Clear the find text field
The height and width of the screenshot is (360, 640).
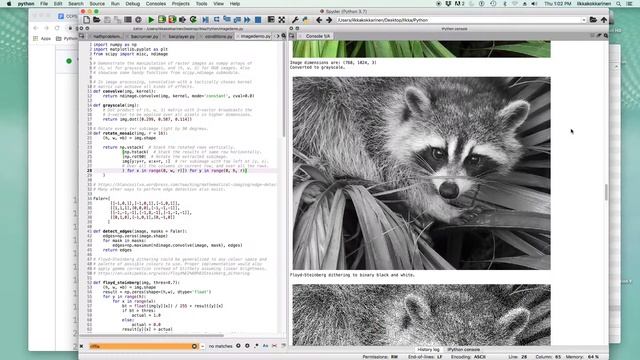(194, 346)
